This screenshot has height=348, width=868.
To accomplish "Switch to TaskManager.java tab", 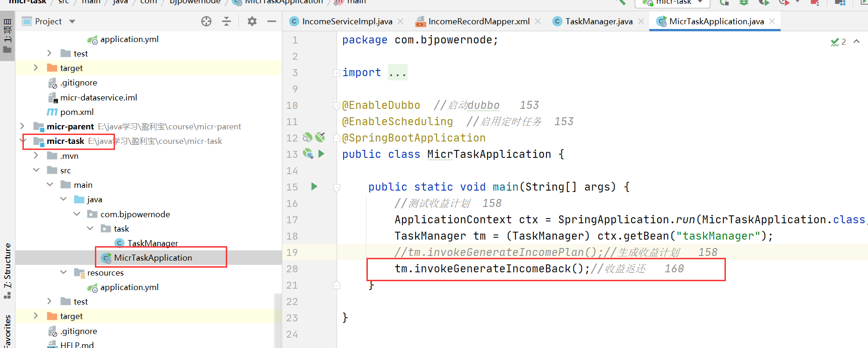I will (599, 21).
